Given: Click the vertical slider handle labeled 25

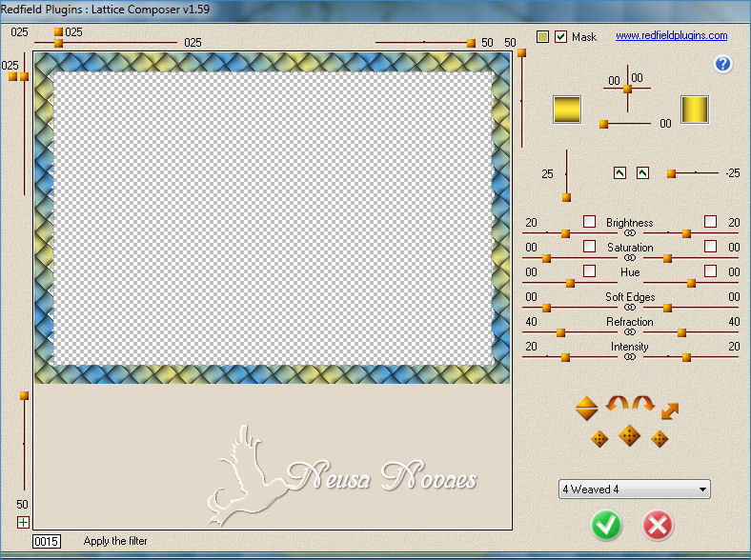Looking at the screenshot, I should click(567, 197).
